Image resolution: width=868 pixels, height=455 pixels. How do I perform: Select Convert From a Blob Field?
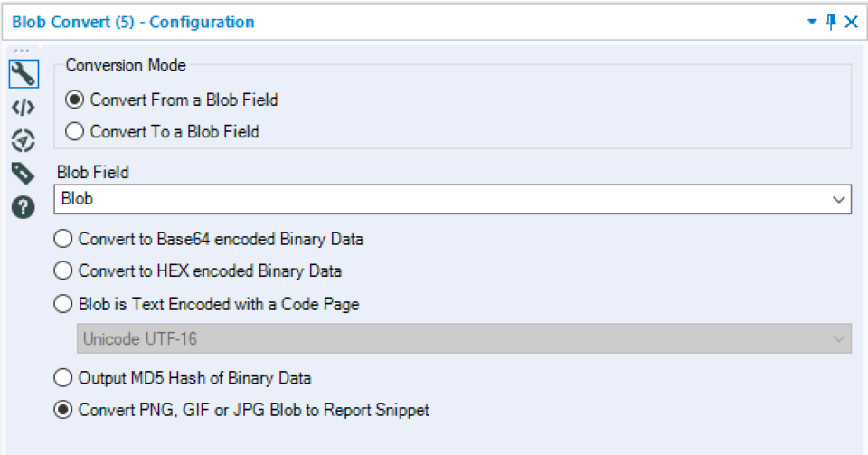tap(75, 100)
